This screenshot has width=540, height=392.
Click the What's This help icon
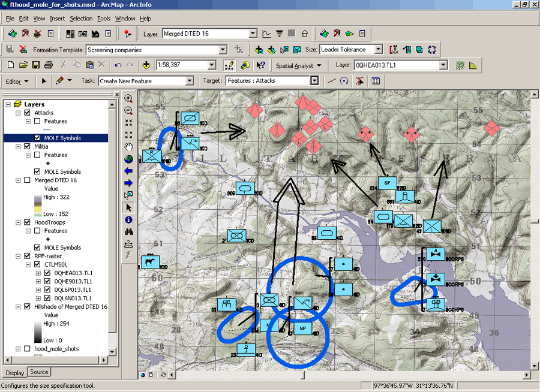(x=261, y=65)
